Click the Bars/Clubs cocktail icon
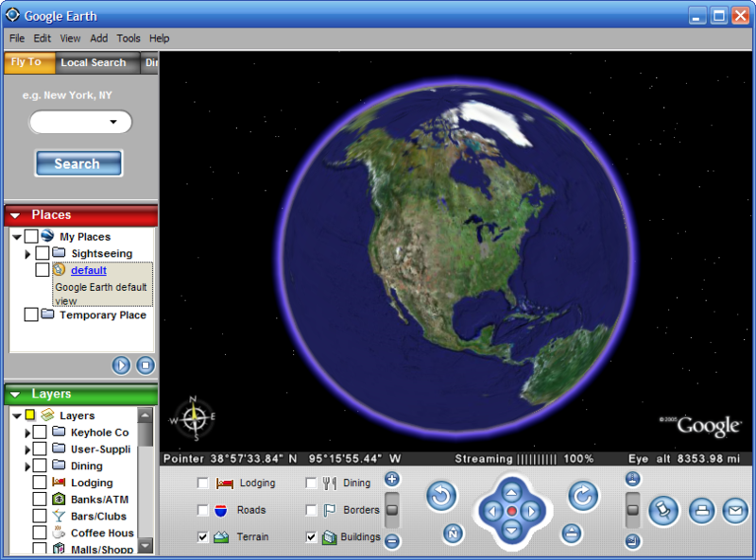This screenshot has height=560, width=756. tap(59, 516)
